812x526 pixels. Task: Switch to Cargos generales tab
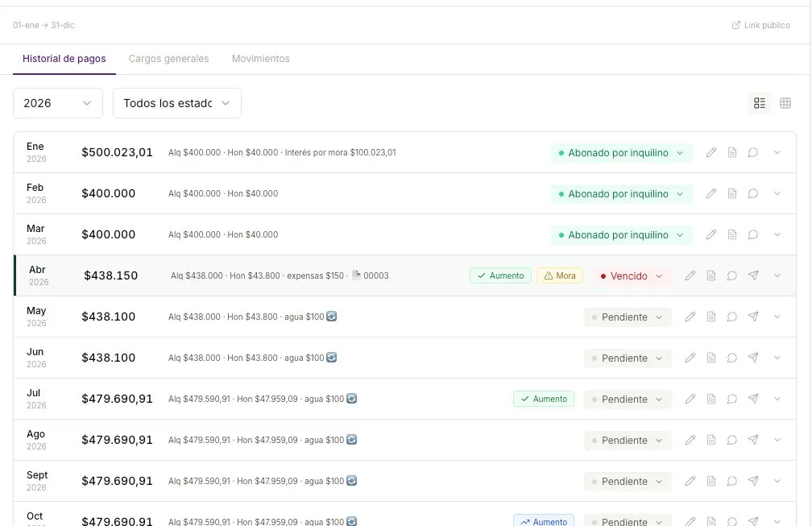[x=169, y=59]
